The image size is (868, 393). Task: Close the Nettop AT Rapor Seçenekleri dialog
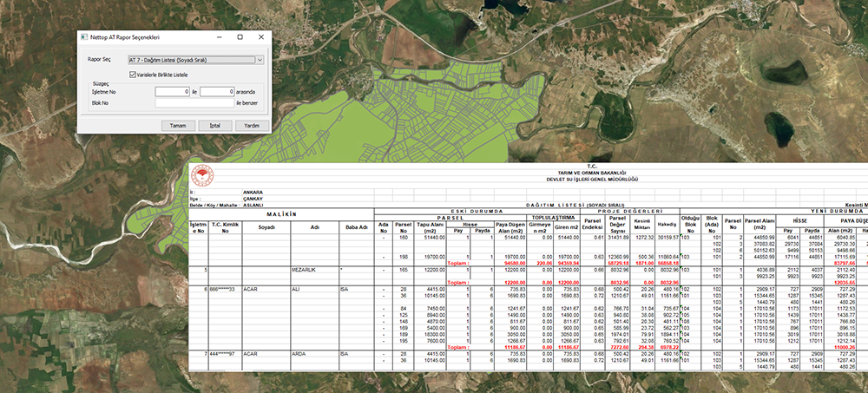(263, 38)
